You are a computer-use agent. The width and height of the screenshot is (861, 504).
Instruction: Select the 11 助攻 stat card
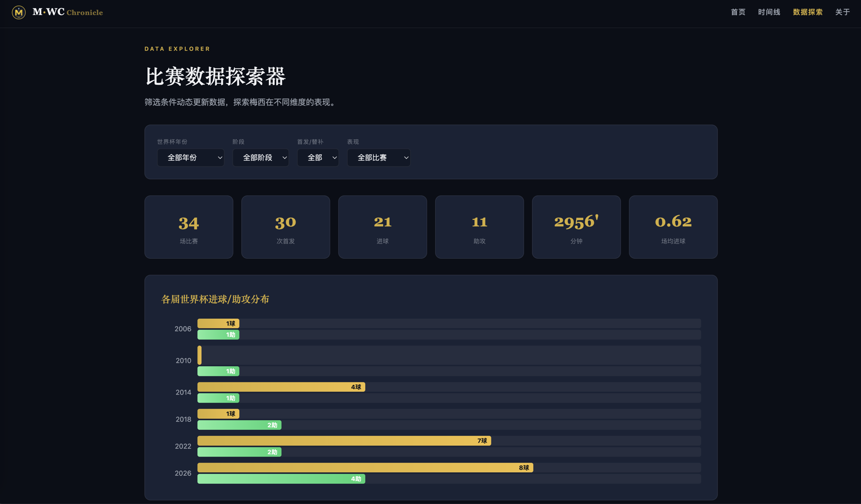coord(480,227)
